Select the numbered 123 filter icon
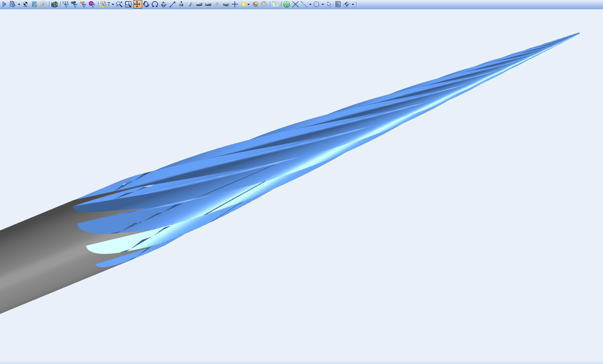The image size is (603, 364). tap(65, 4)
